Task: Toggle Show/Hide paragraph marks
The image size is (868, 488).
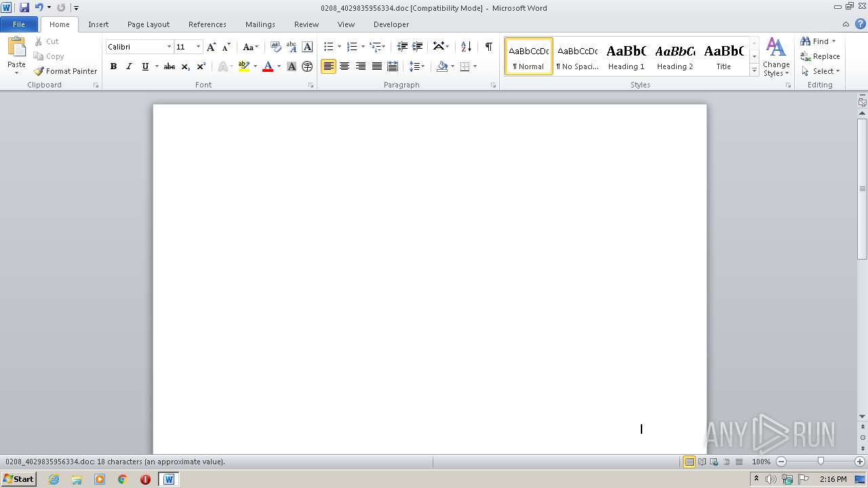Action: (x=488, y=47)
